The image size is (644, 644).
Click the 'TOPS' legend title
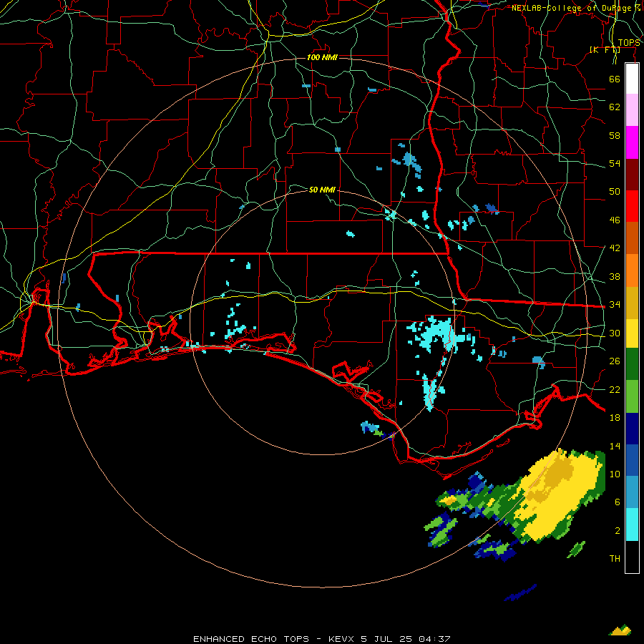(629, 43)
